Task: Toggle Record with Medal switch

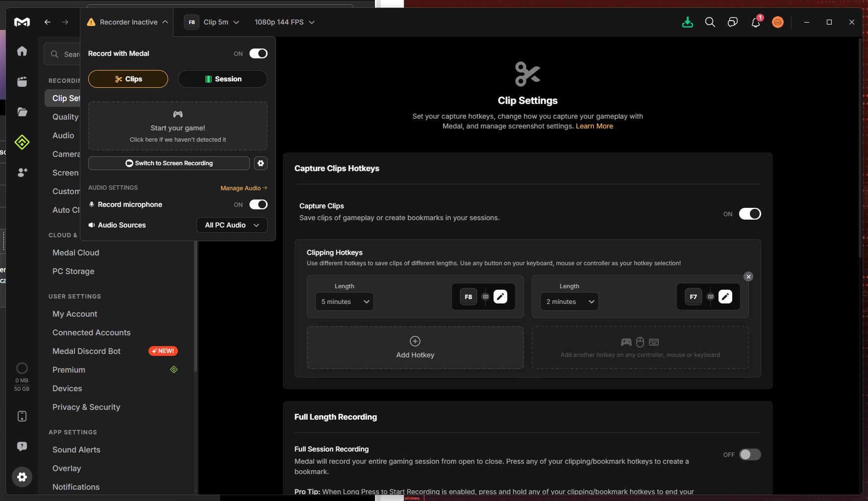Action: [x=258, y=53]
